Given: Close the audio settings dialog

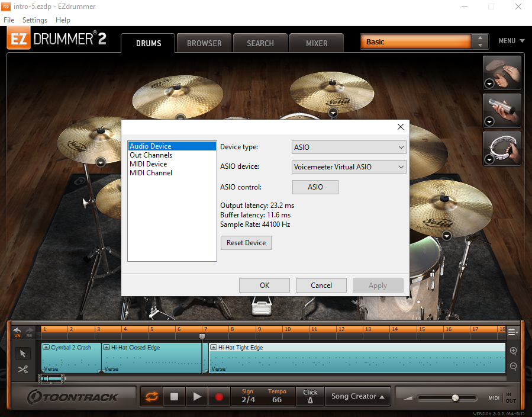Looking at the screenshot, I should click(401, 127).
